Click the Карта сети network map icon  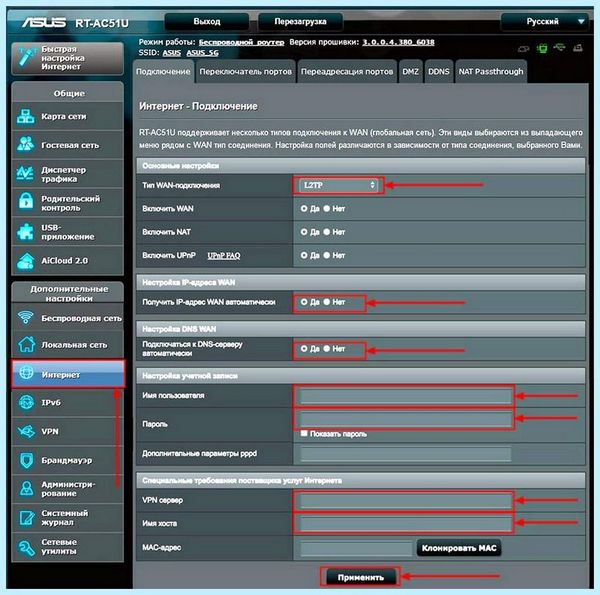click(x=26, y=116)
